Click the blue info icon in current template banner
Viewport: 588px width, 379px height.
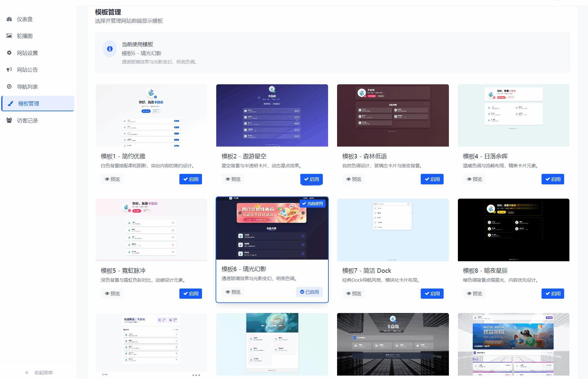pyautogui.click(x=110, y=49)
